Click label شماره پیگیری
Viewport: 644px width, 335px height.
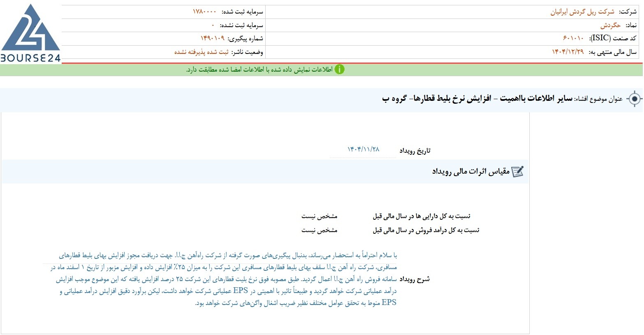245,38
